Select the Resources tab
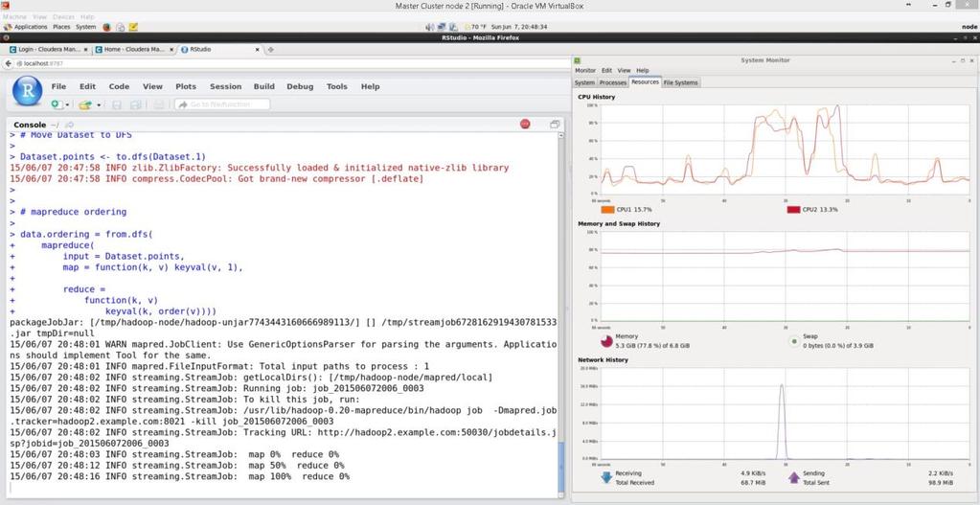The height and width of the screenshot is (505, 980). tap(645, 81)
